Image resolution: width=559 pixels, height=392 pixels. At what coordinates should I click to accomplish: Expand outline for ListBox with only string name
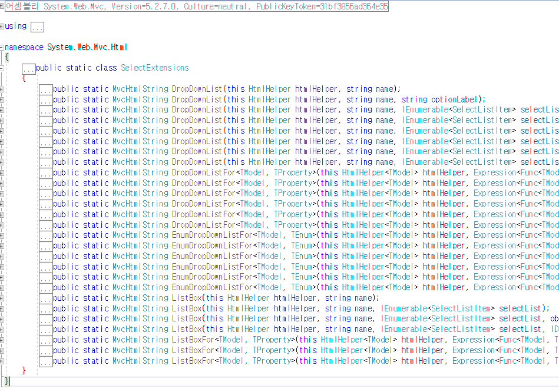(2, 298)
